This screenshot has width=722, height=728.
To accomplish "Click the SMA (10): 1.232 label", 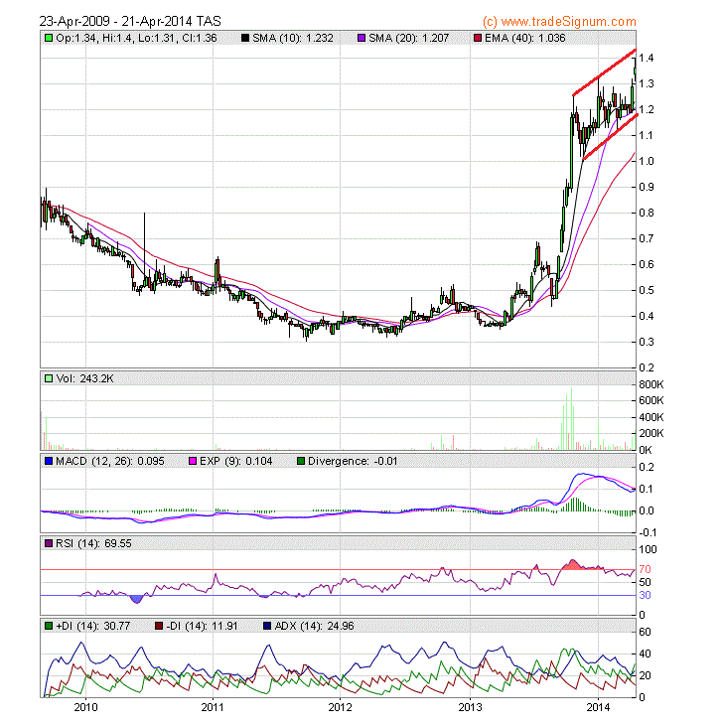I will [x=293, y=38].
